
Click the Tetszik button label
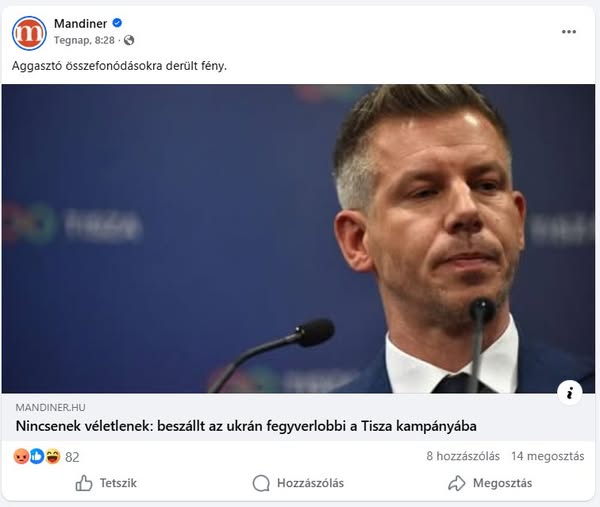click(x=118, y=483)
